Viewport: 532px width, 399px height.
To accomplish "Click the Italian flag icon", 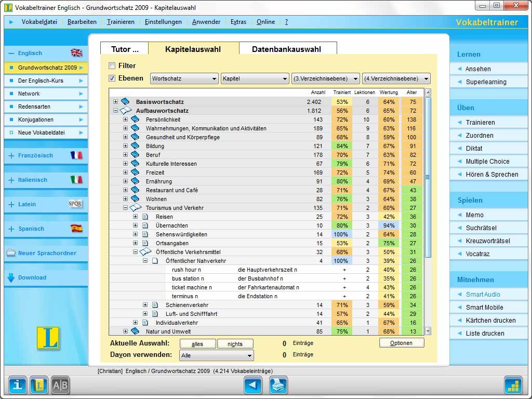I will [x=76, y=179].
